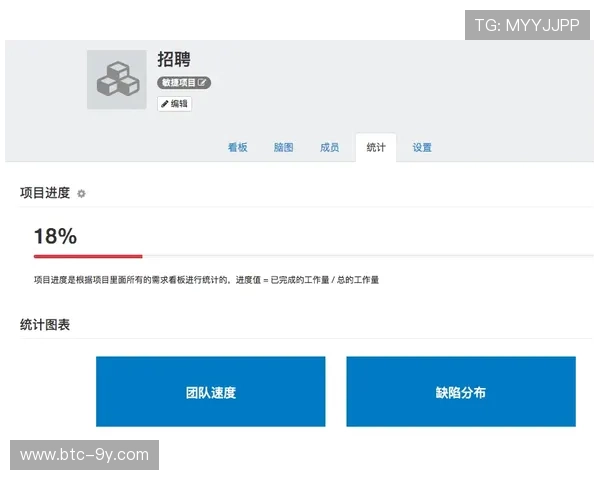Click the 编辑 edit button
This screenshot has width=600, height=480.
click(x=174, y=104)
